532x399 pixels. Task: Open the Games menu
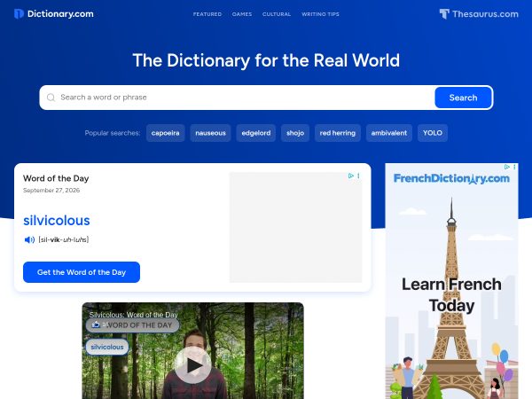point(242,14)
